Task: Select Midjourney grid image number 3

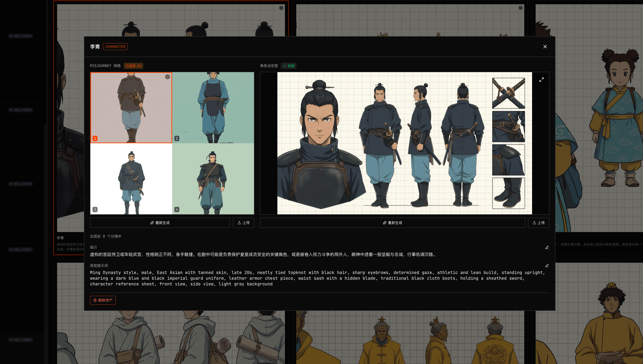Action: pyautogui.click(x=131, y=179)
